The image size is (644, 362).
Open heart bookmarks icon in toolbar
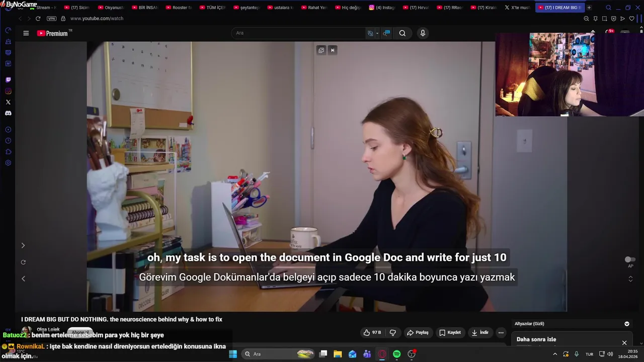pyautogui.click(x=632, y=19)
